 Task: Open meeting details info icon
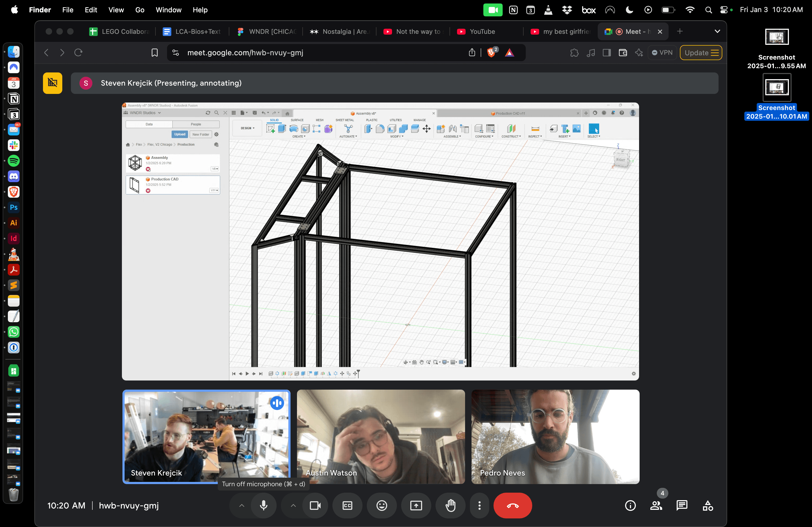click(630, 506)
